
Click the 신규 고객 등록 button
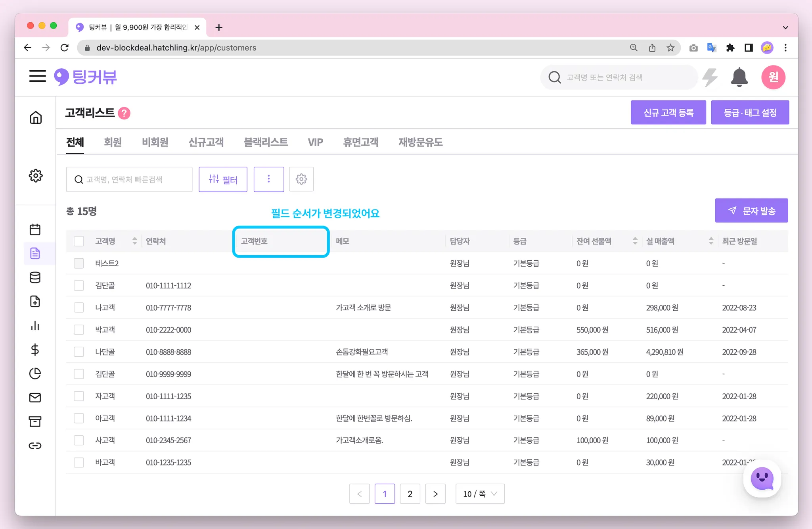[668, 113]
